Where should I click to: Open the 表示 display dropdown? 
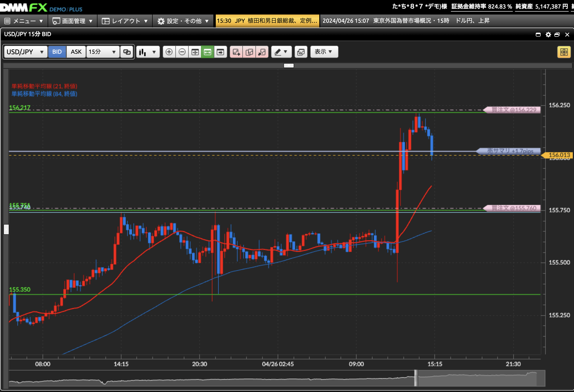tap(324, 52)
